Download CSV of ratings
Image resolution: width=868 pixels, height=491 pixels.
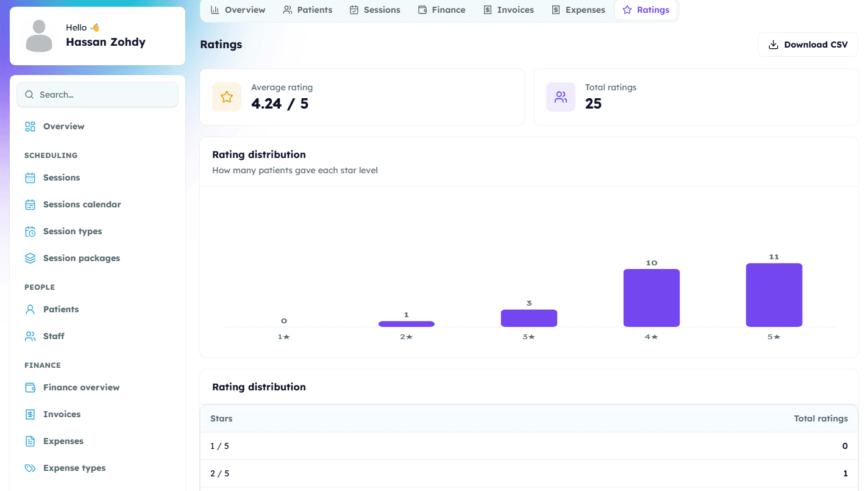(808, 45)
